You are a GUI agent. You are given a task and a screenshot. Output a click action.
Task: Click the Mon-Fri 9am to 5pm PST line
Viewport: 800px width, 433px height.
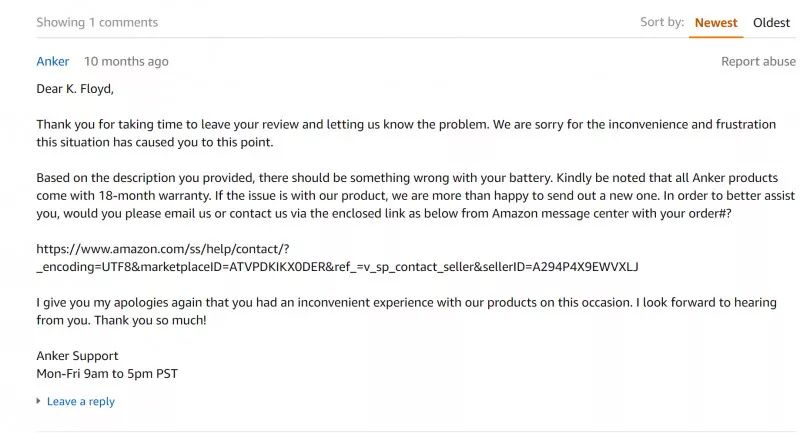tap(107, 374)
